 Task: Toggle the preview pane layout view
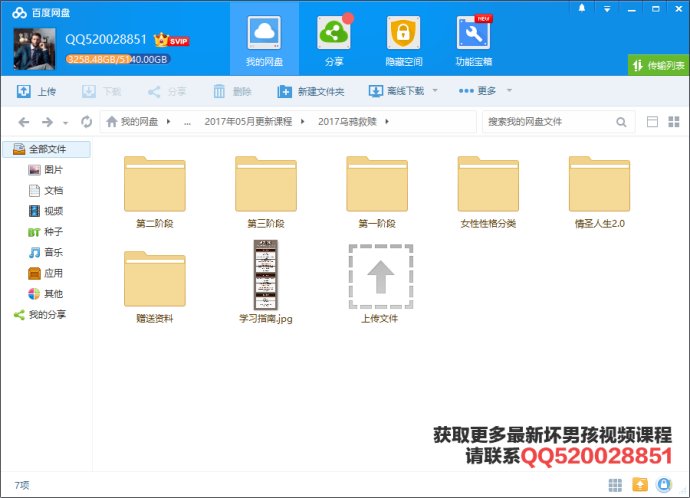pyautogui.click(x=653, y=122)
